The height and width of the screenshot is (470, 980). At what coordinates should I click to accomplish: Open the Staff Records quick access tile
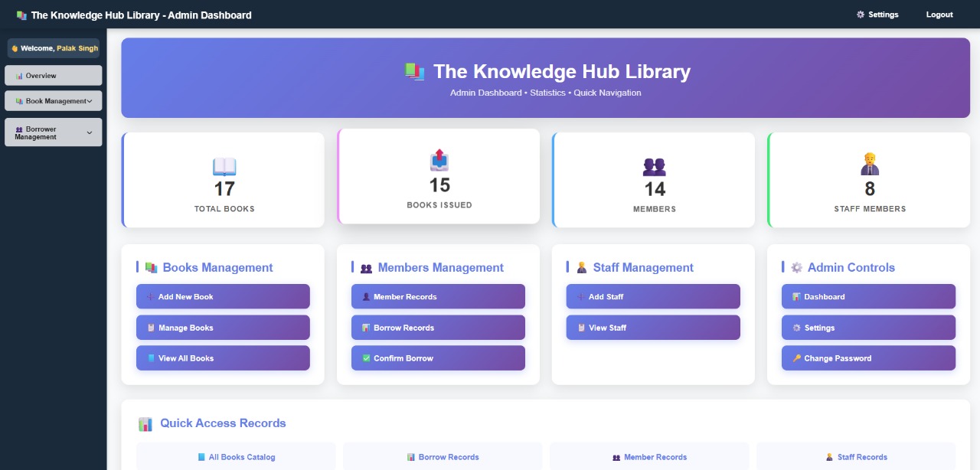pos(856,457)
